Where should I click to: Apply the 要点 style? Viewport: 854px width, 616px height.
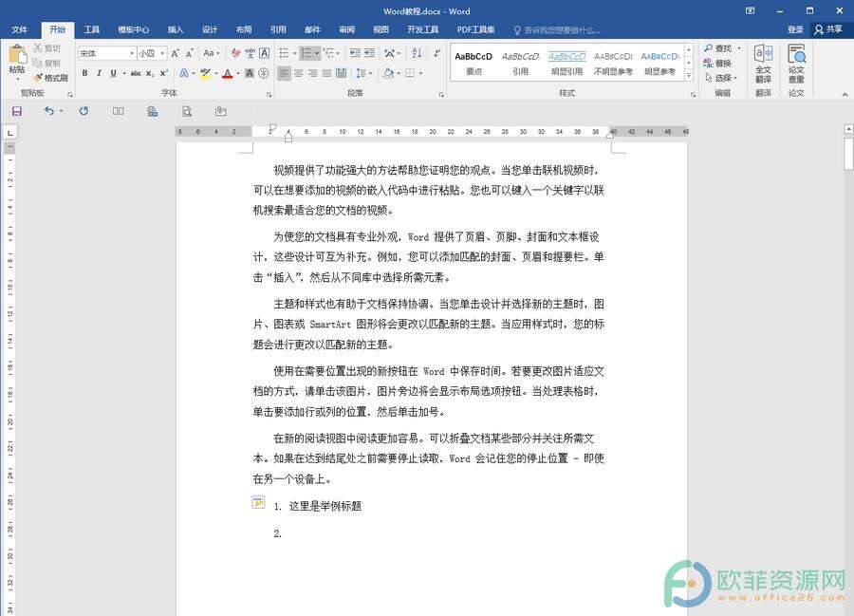(x=473, y=64)
